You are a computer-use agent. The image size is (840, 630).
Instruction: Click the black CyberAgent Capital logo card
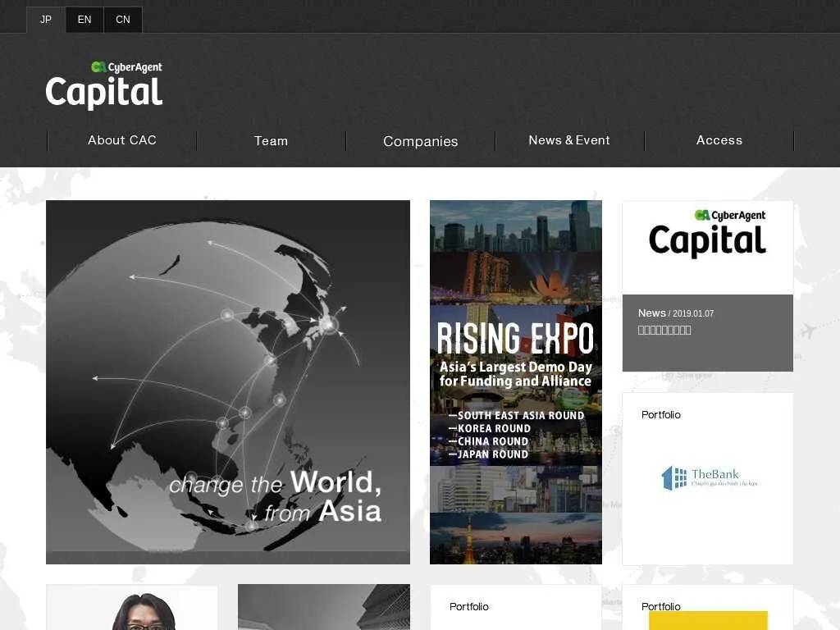tap(708, 248)
